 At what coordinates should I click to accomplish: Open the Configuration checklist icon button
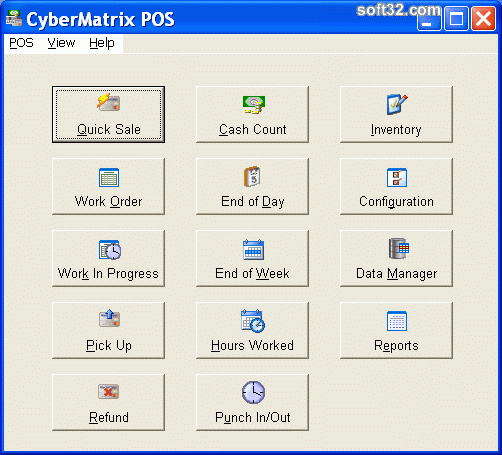point(396,186)
